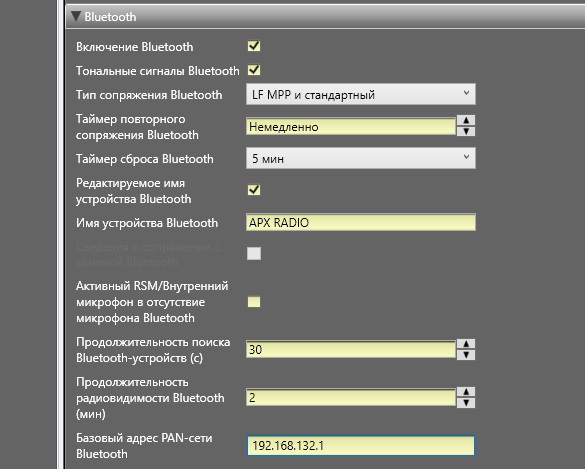
Task: Decrease Bluetooth search duration with down arrow
Action: (466, 355)
